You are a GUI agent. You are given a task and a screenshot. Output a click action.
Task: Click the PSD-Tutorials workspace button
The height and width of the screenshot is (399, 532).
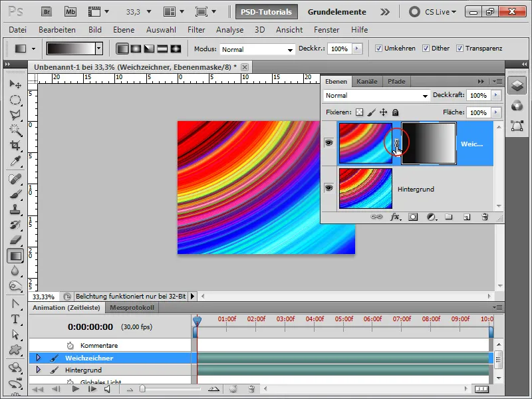(267, 12)
